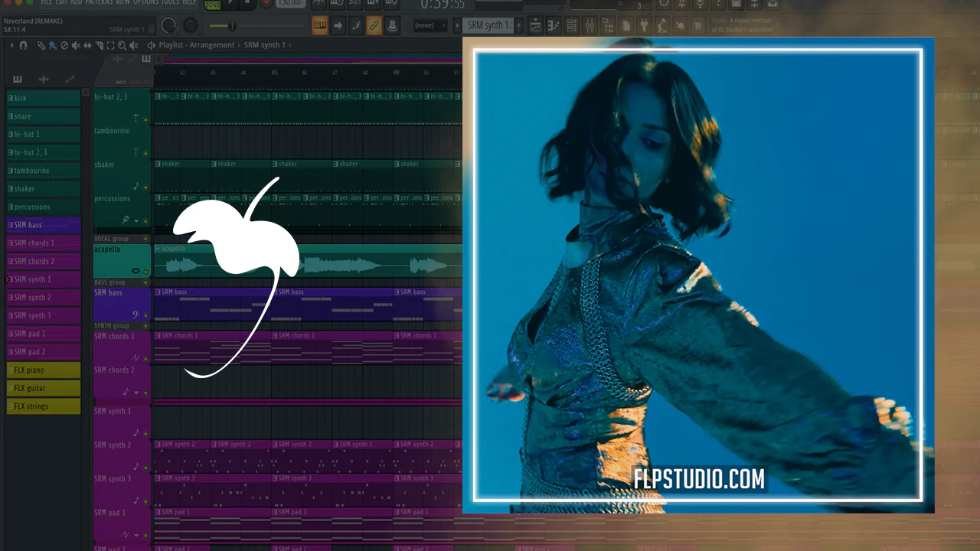Viewport: 980px width, 551px height.
Task: Click the acapella audio clip waveform
Action: coord(308,266)
